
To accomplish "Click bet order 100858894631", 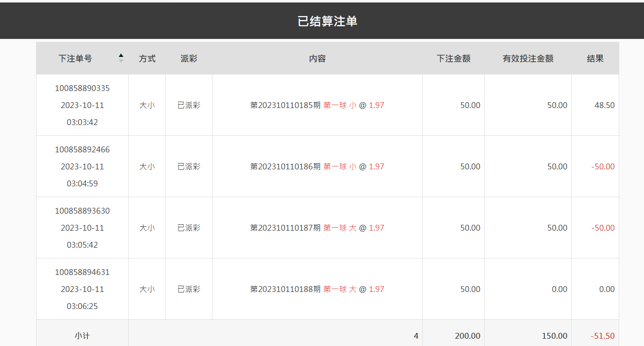I will [x=82, y=272].
